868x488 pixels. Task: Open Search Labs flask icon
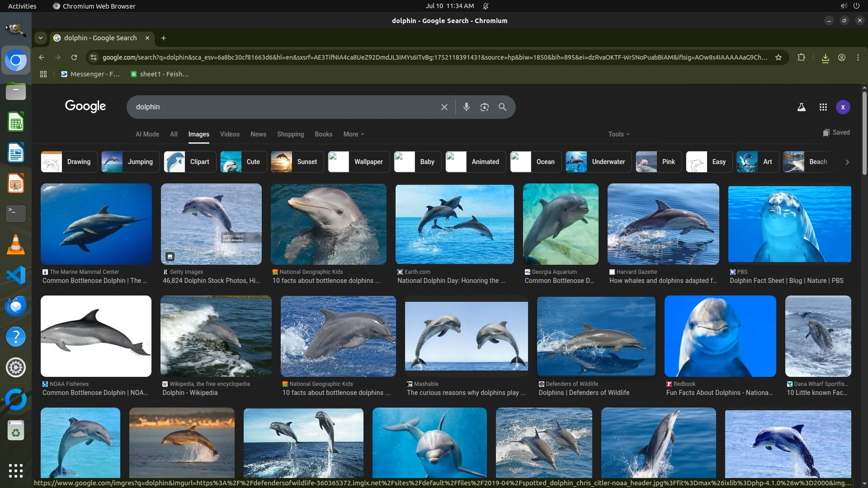point(801,107)
